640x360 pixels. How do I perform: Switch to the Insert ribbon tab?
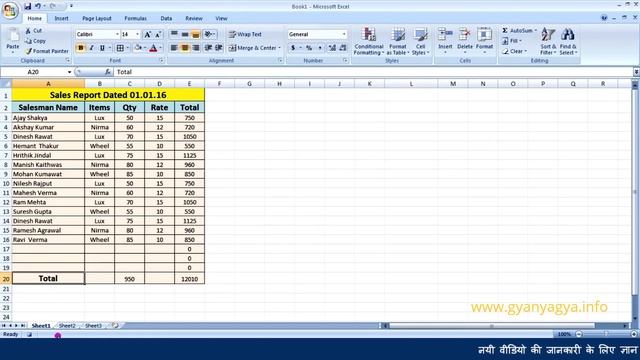(61, 18)
